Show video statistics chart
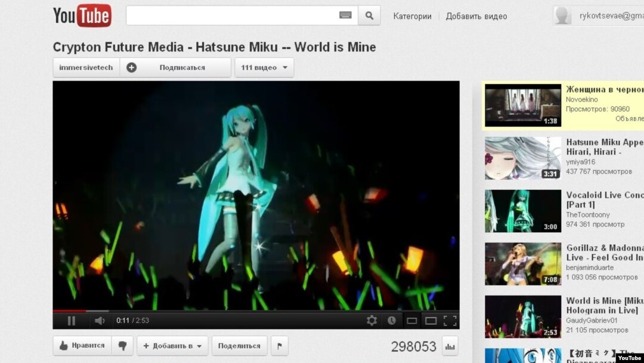644x363 pixels. [450, 346]
